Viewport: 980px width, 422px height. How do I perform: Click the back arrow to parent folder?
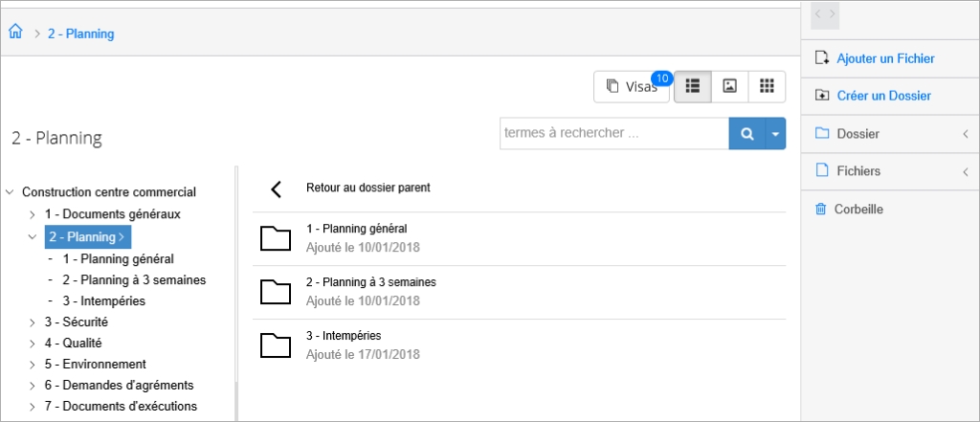tap(276, 189)
